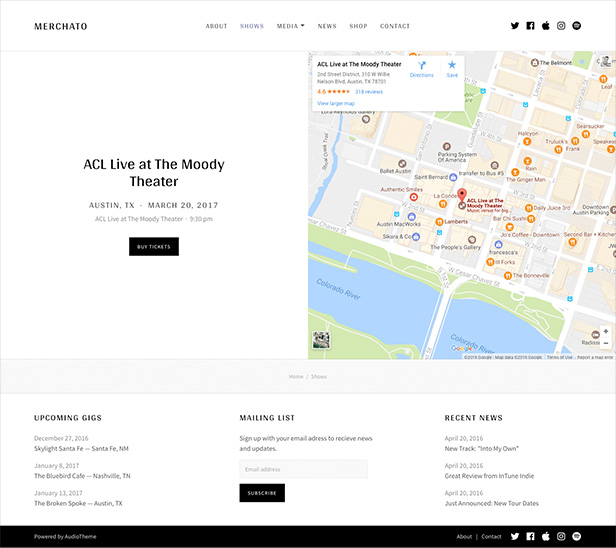Image resolution: width=616 pixels, height=548 pixels.
Task: Open Skylight Santa Fe gig link
Action: [81, 449]
